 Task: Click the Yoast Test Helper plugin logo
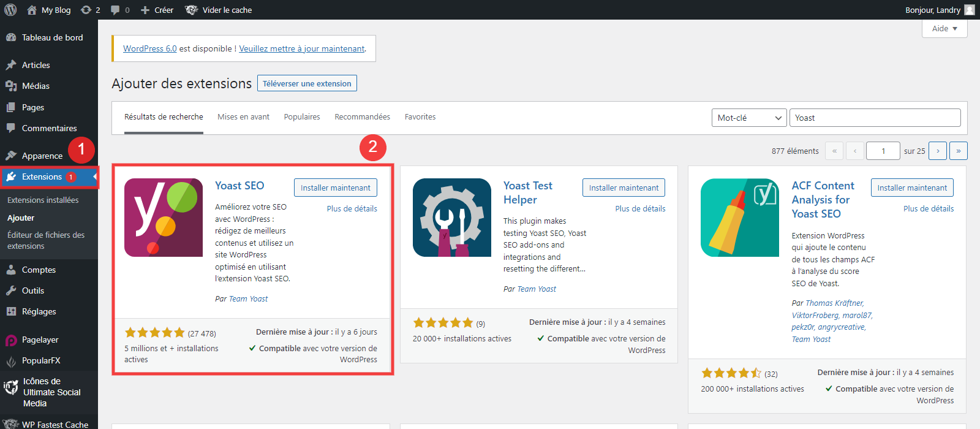(x=452, y=218)
